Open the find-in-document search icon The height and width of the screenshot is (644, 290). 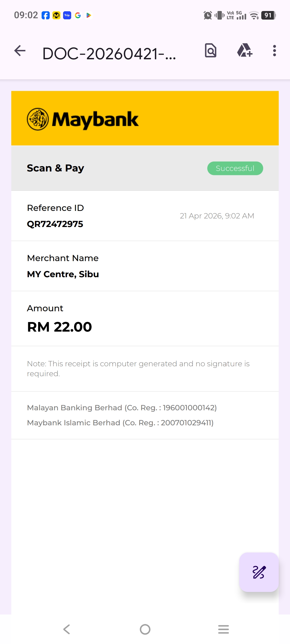[x=211, y=50]
